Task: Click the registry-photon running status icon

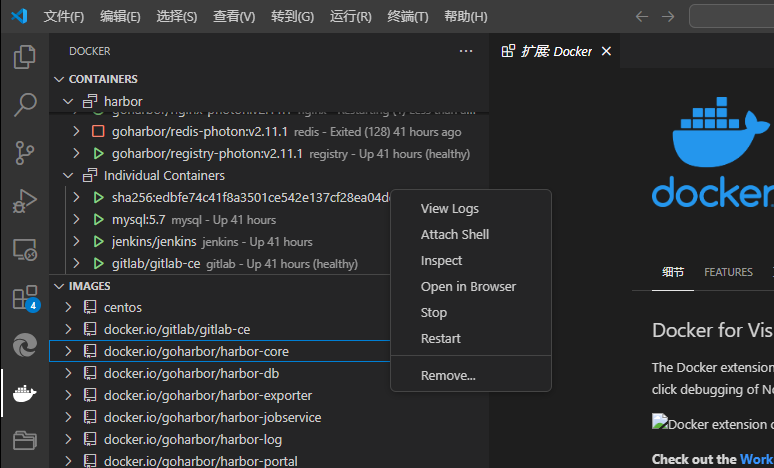Action: tap(98, 154)
